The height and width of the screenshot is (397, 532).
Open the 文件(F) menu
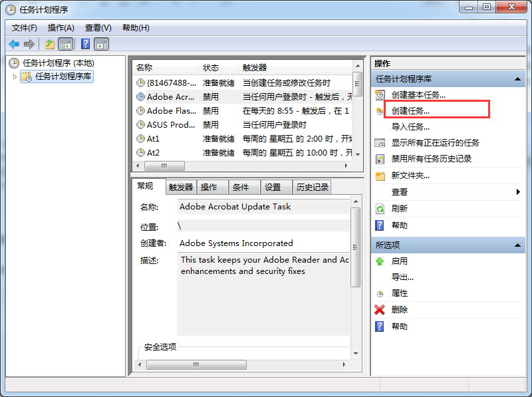click(24, 28)
